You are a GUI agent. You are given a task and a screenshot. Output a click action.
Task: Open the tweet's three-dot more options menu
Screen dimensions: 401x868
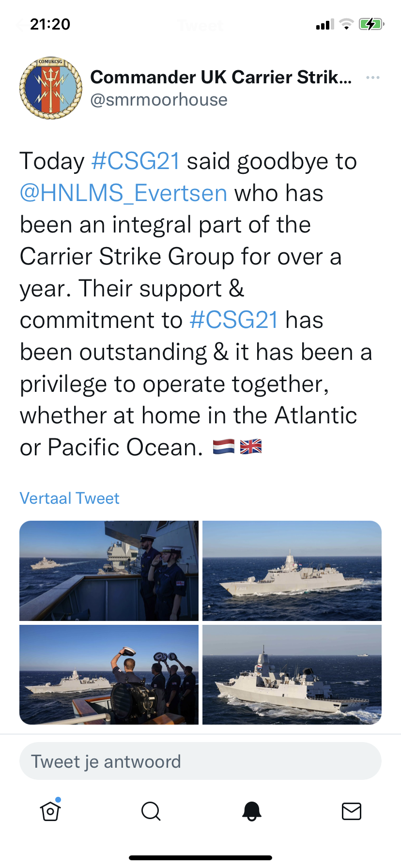point(372,77)
